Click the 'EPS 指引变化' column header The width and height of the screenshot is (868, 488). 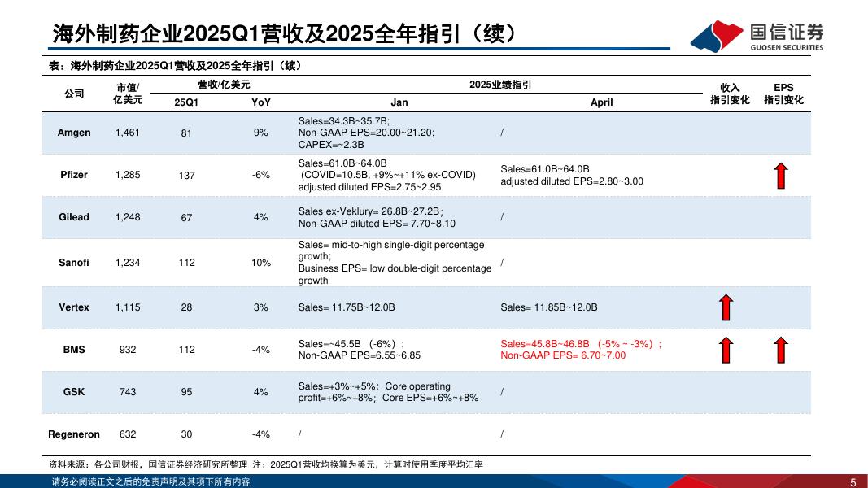(x=783, y=94)
